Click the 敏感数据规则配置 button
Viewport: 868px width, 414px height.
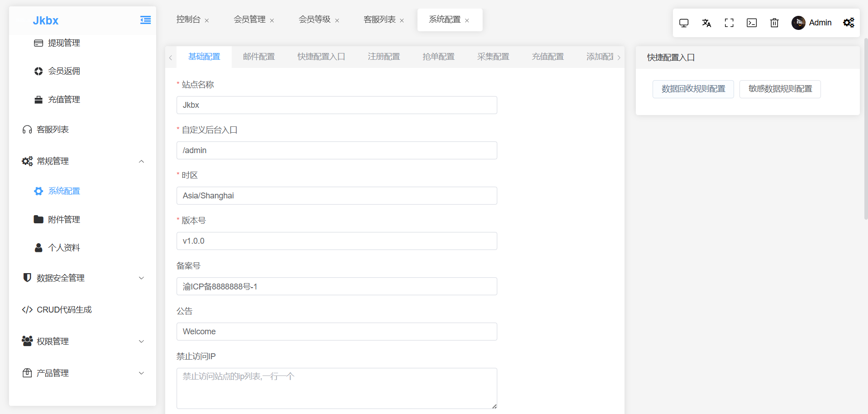(780, 89)
